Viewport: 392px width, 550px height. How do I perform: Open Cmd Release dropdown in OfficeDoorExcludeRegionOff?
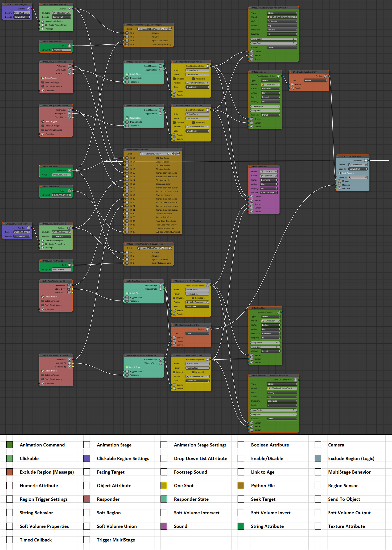coord(315,80)
